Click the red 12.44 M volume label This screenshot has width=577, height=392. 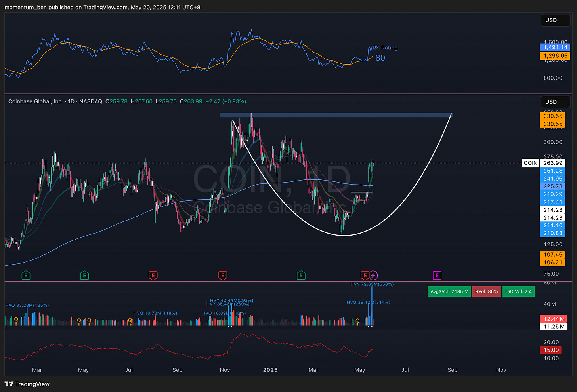554,319
